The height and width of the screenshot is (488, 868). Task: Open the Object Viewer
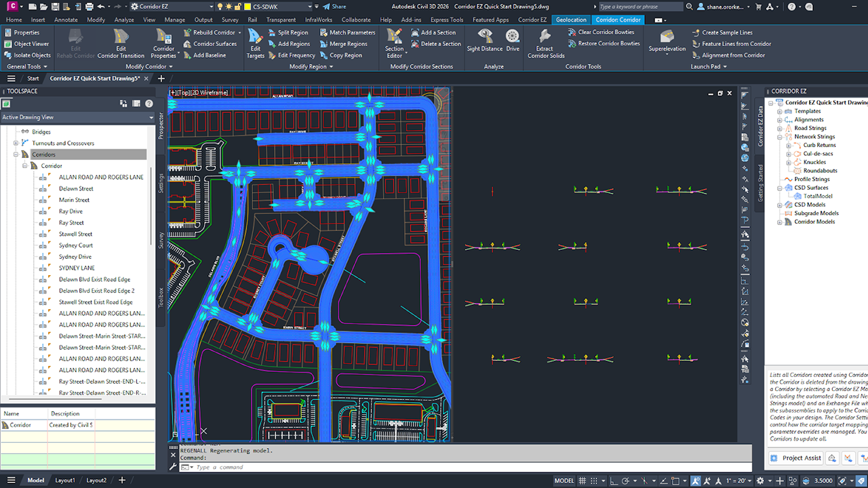(x=26, y=44)
